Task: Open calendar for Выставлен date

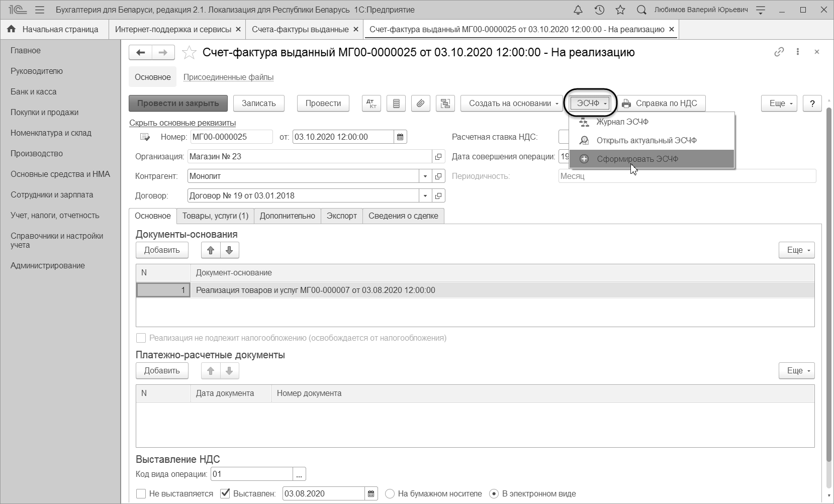Action: 371,493
